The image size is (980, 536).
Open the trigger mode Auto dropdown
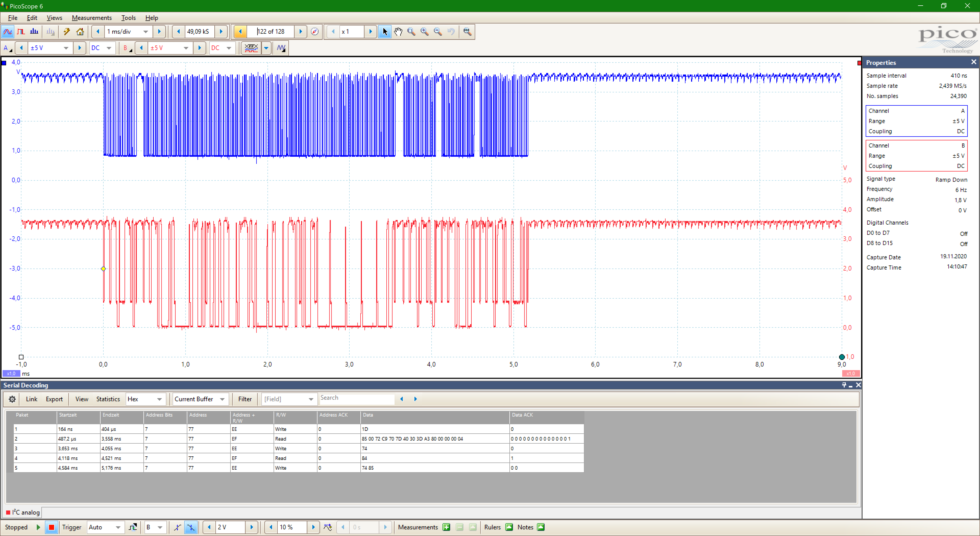tap(118, 527)
